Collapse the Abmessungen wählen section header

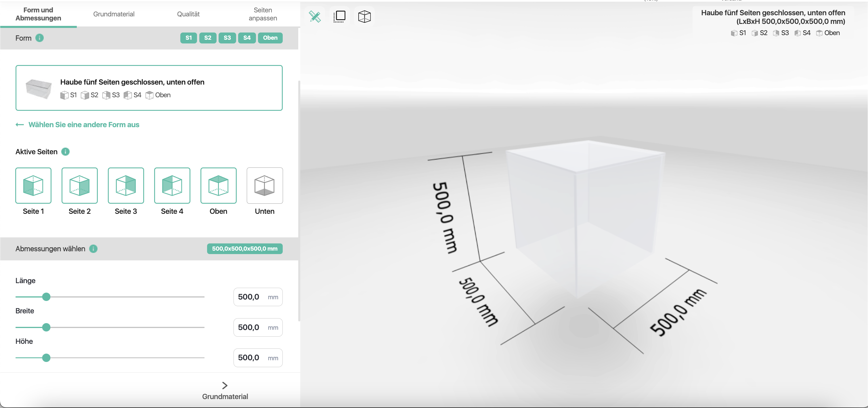coord(149,249)
